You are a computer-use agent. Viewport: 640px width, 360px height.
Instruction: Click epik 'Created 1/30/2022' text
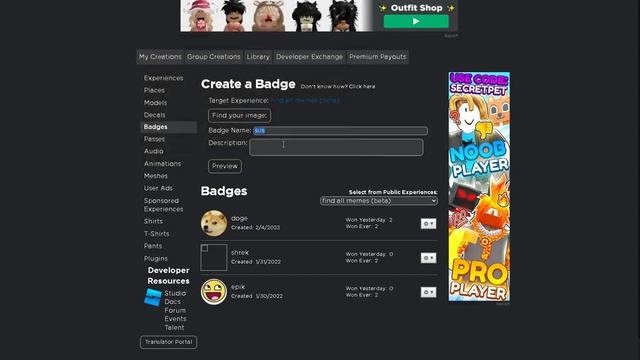(257, 296)
